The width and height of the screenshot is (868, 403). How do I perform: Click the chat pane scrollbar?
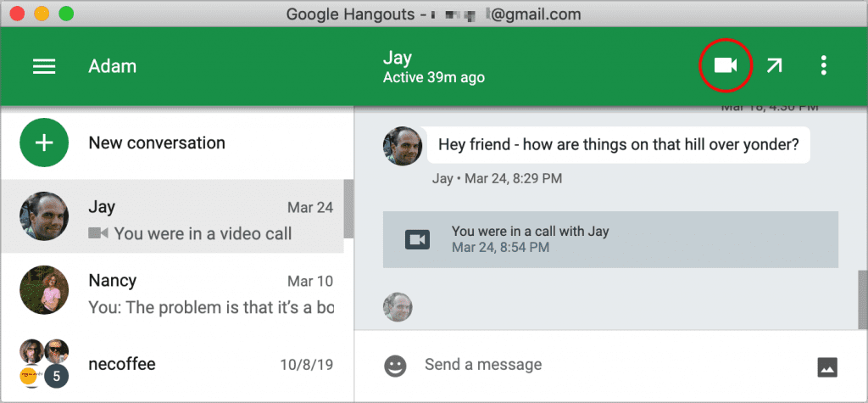[862, 293]
